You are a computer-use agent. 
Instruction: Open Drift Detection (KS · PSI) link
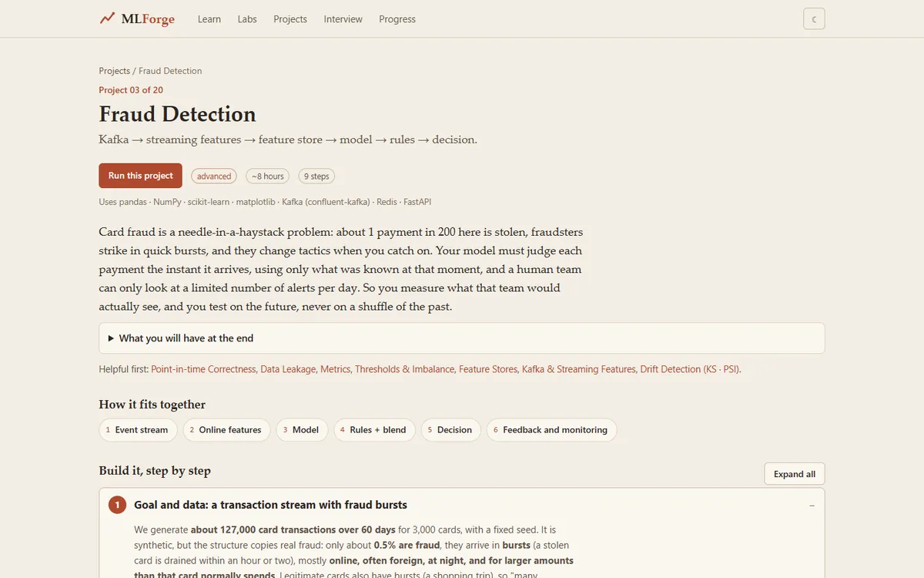689,369
